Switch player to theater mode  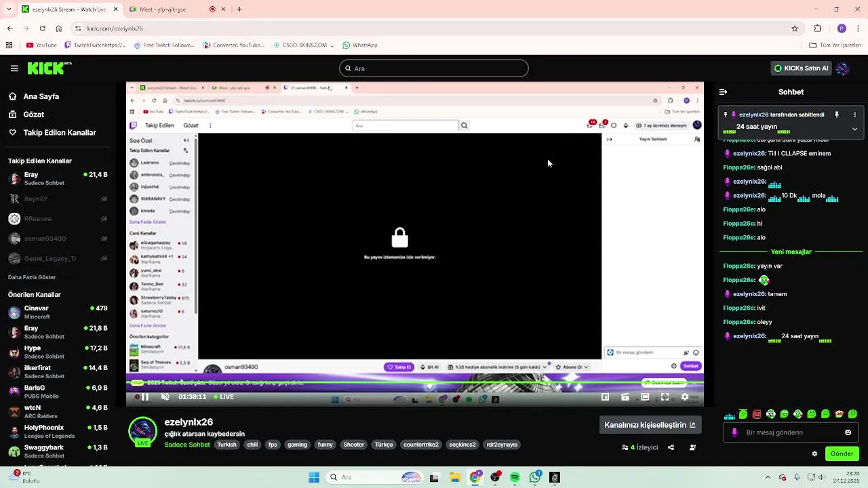645,397
